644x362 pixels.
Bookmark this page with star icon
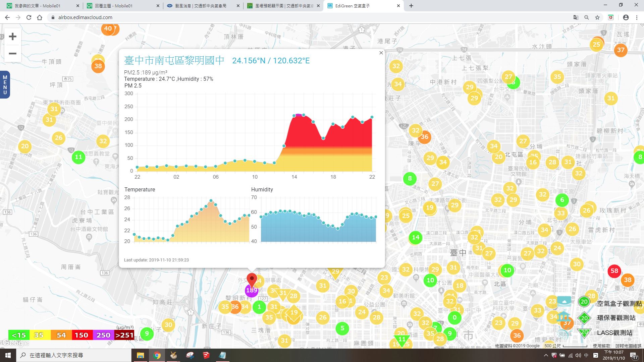[x=597, y=17]
